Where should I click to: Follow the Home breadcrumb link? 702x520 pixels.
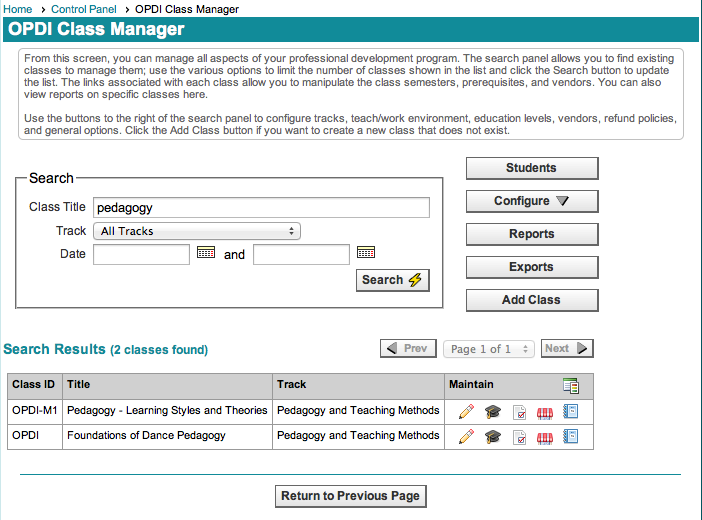tap(17, 9)
